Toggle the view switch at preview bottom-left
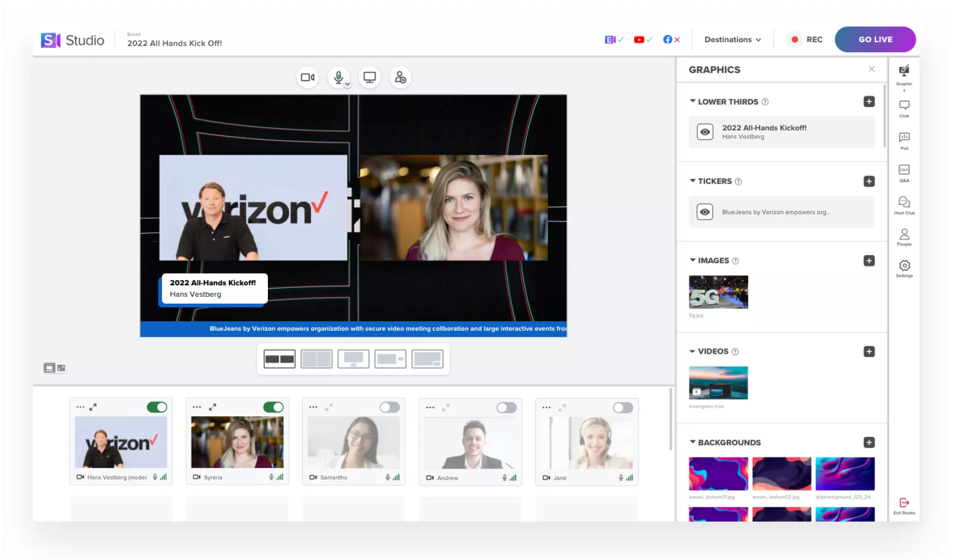The image size is (953, 560). (x=55, y=368)
